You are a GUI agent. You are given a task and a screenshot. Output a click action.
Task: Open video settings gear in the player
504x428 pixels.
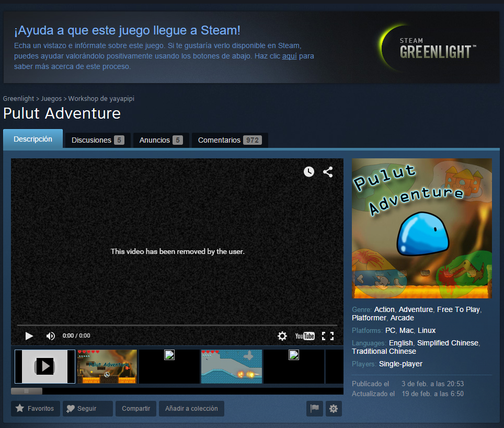click(x=282, y=336)
